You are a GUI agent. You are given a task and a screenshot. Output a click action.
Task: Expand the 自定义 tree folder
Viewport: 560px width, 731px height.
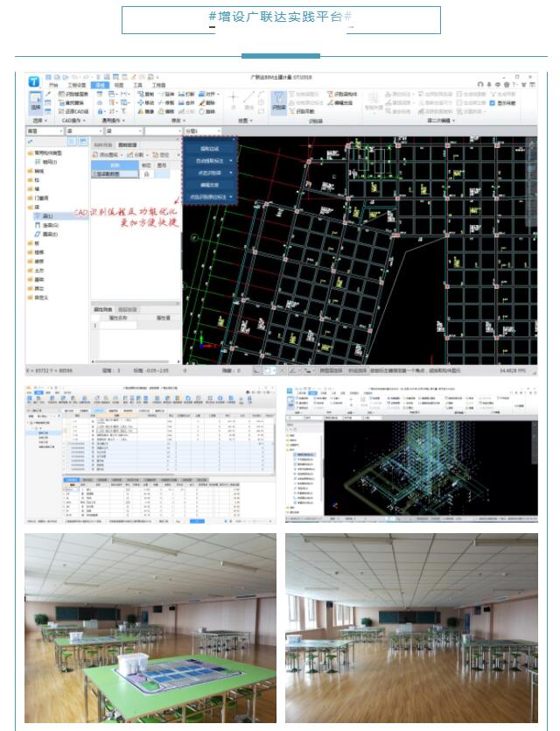tap(38, 298)
